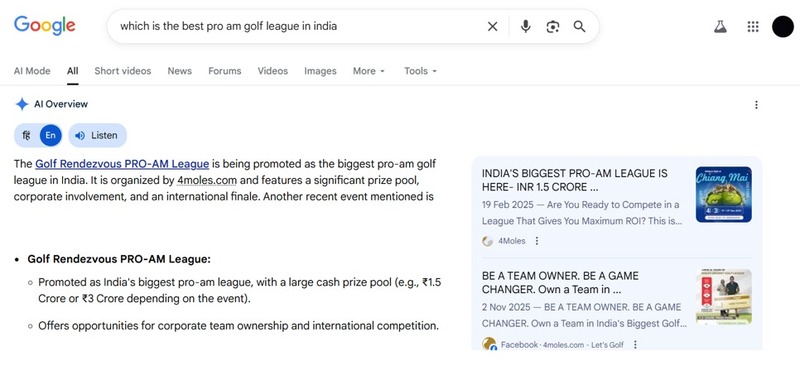The width and height of the screenshot is (800, 366).
Task: Click the 4Moles source favicon
Action: click(488, 241)
